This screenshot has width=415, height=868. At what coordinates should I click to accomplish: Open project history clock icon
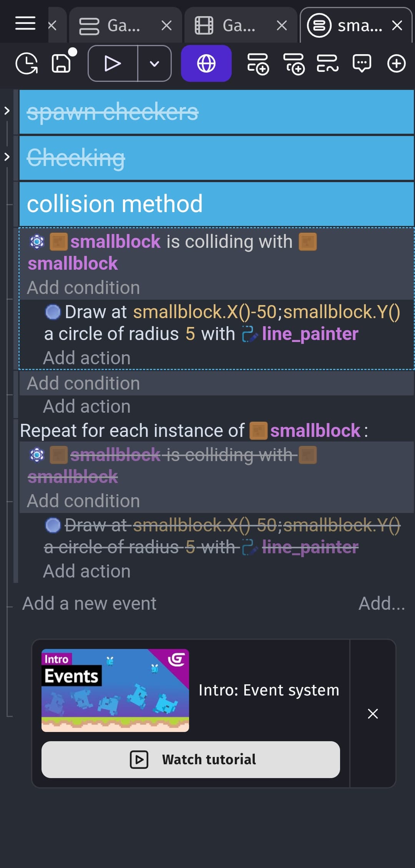(x=27, y=63)
